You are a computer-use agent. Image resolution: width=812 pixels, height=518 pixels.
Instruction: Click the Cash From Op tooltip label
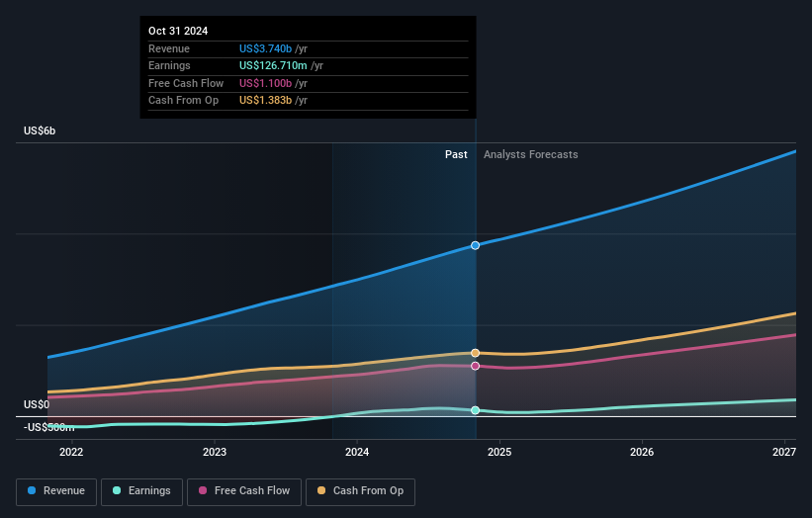click(183, 101)
